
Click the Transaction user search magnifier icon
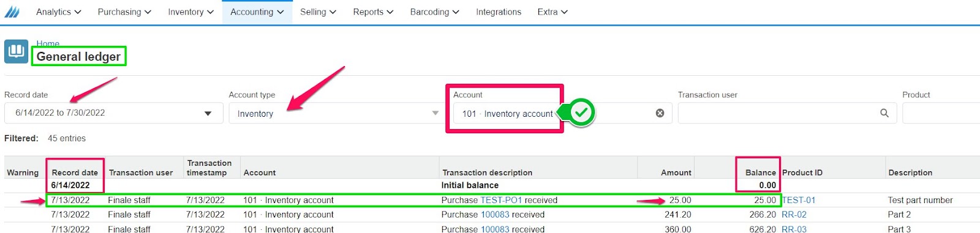pos(884,113)
